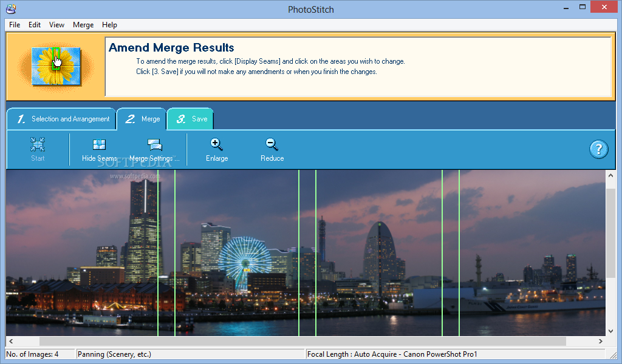The image size is (622, 364).
Task: Click the 'Focal Length : Auto Acquire' status entry
Action: 392,354
